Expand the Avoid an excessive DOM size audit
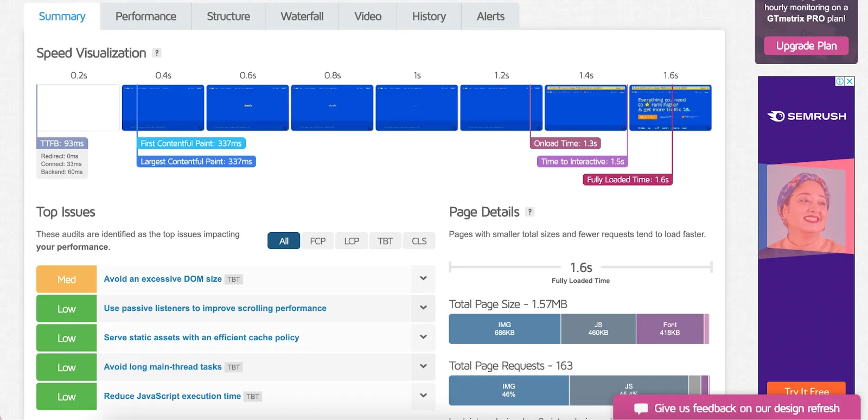The width and height of the screenshot is (868, 420). point(423,279)
